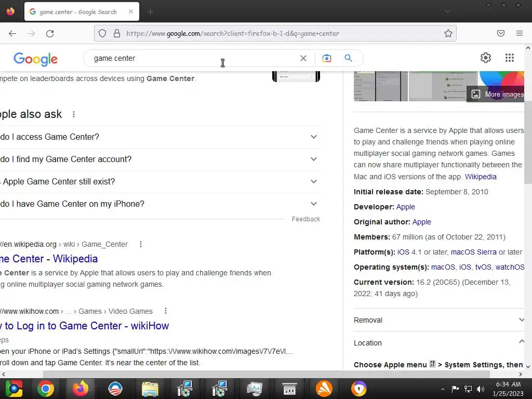Reload the page with the refresh icon
This screenshot has height=399, width=532.
click(50, 33)
